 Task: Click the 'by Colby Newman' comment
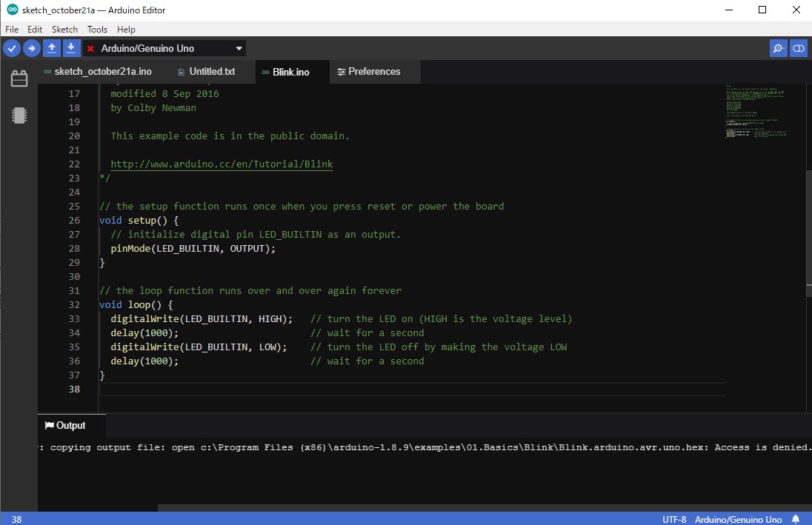point(153,107)
